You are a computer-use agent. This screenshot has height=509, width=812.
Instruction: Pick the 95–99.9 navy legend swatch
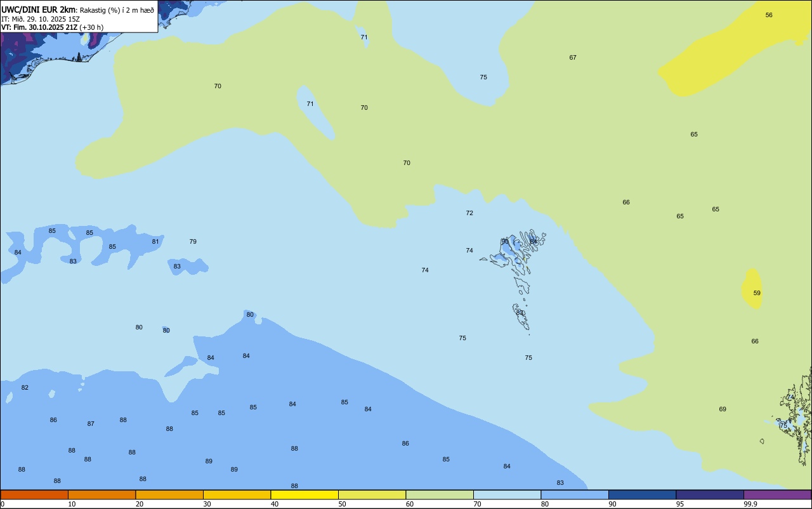[x=710, y=494]
